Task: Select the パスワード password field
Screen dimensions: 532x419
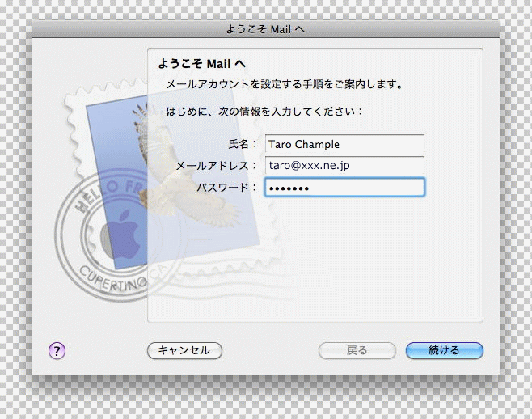Action: click(344, 187)
